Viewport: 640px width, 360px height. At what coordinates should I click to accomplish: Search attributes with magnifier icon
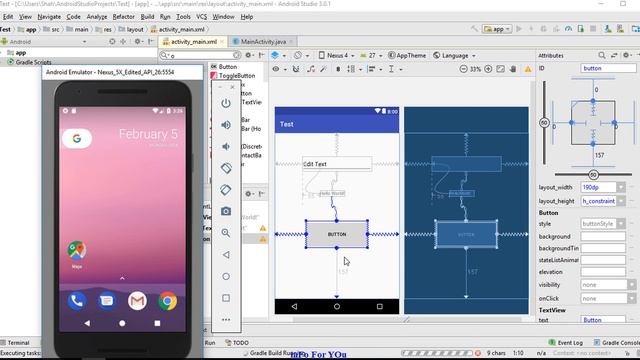pos(602,55)
